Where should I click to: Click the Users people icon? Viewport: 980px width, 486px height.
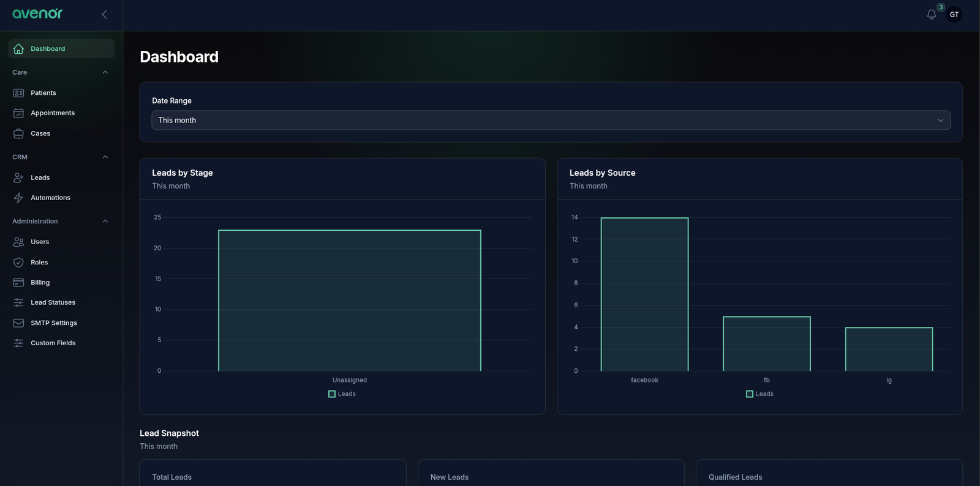(x=18, y=242)
